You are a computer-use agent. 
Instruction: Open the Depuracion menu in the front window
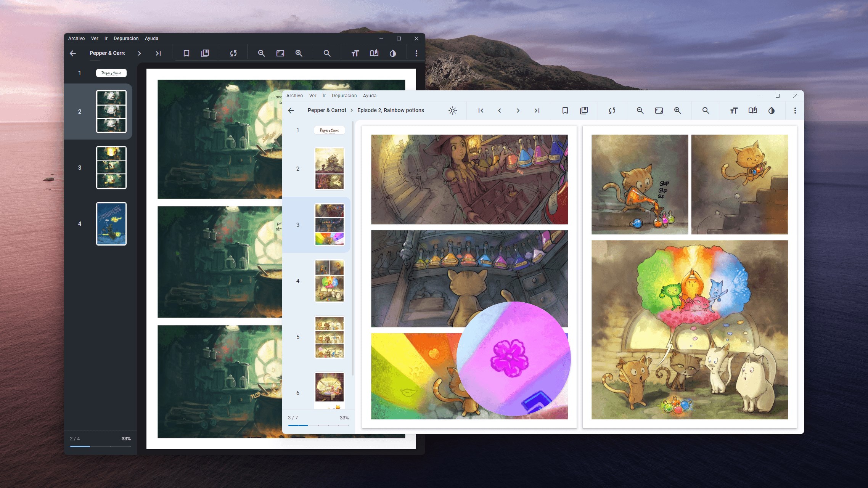click(x=344, y=95)
